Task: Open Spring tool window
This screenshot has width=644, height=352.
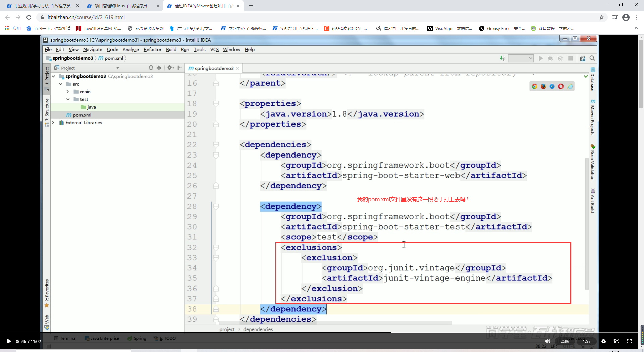Action: pos(137,338)
